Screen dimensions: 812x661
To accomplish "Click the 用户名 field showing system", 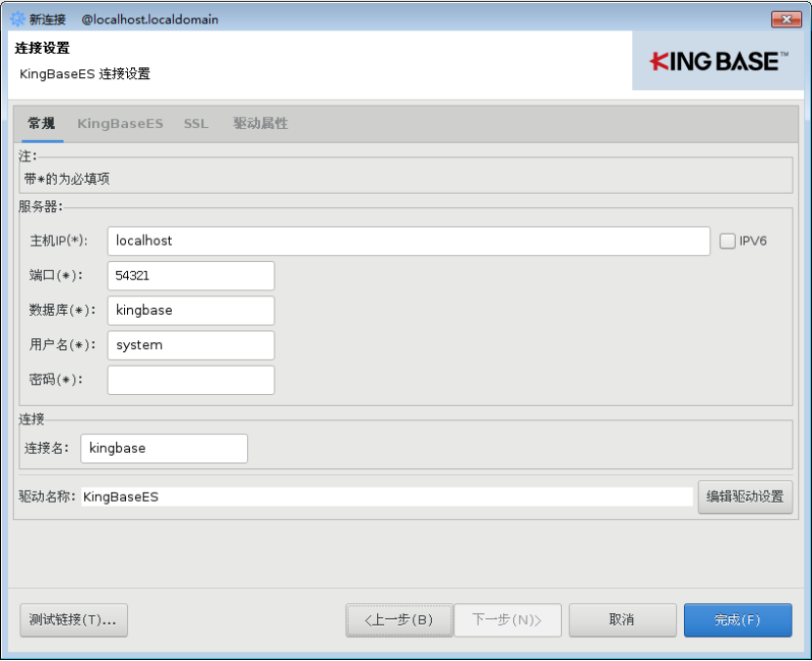I will coord(192,345).
